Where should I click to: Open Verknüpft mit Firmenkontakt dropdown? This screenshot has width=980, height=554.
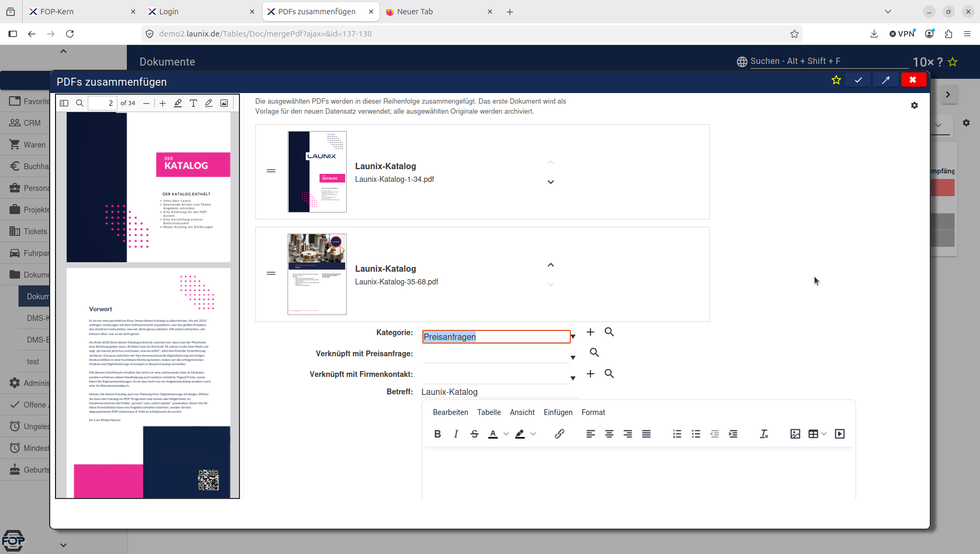573,378
